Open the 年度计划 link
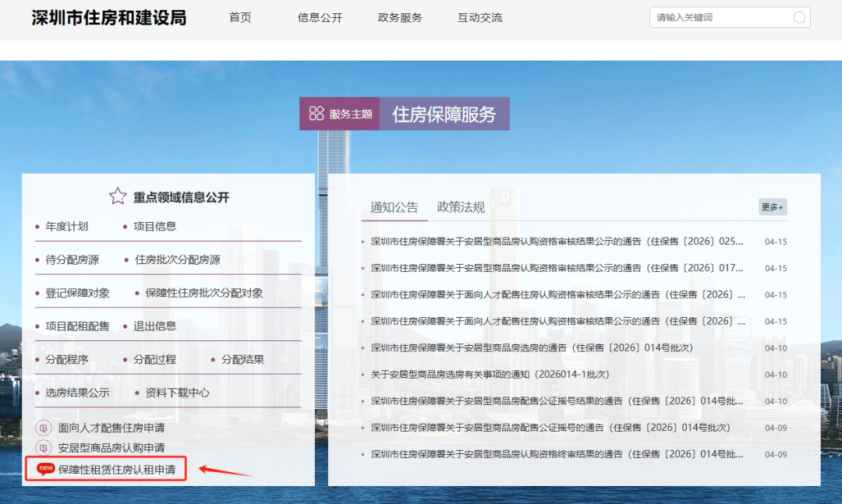 (68, 226)
